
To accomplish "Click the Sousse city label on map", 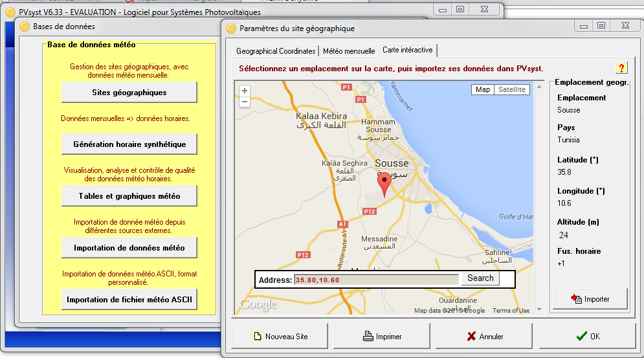I will pos(392,164).
